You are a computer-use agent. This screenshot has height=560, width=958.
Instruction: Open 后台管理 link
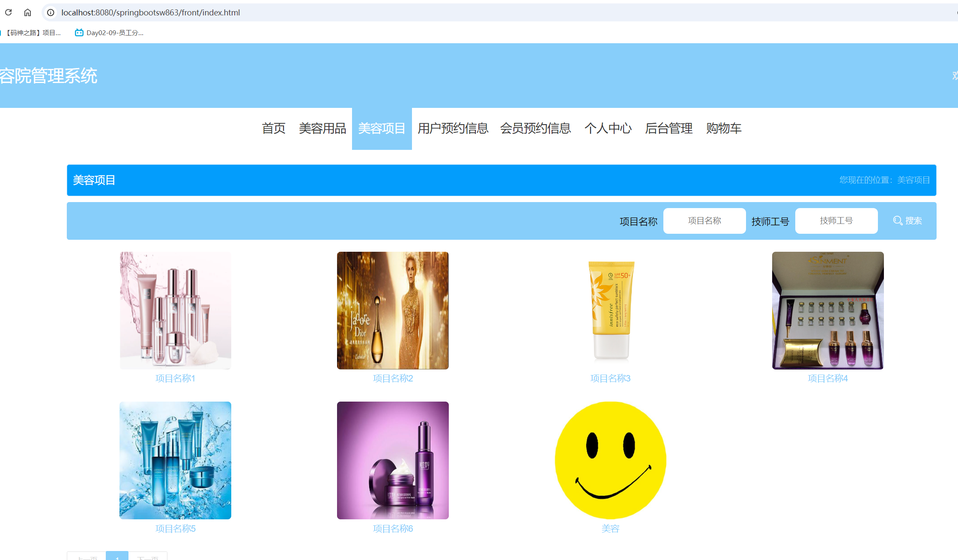point(669,128)
